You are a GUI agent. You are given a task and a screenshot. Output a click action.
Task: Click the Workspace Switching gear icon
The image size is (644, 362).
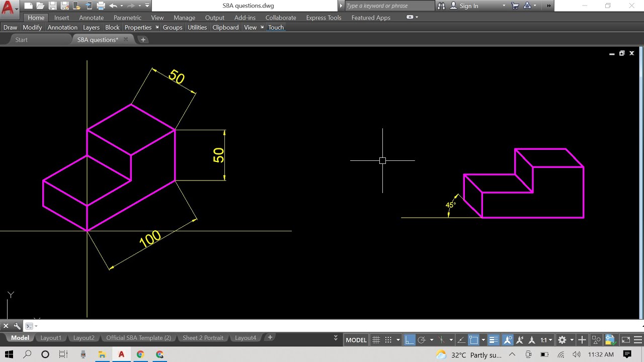562,340
